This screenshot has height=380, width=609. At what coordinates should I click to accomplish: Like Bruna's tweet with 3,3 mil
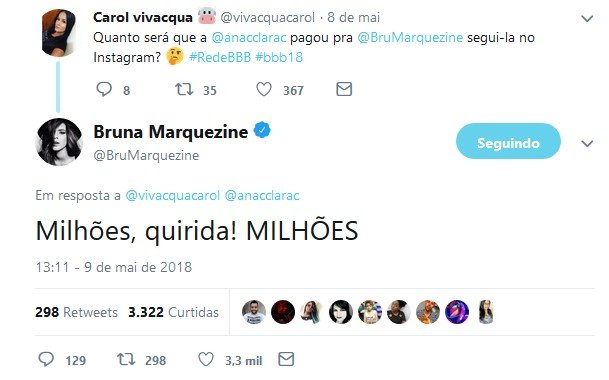coord(206,359)
